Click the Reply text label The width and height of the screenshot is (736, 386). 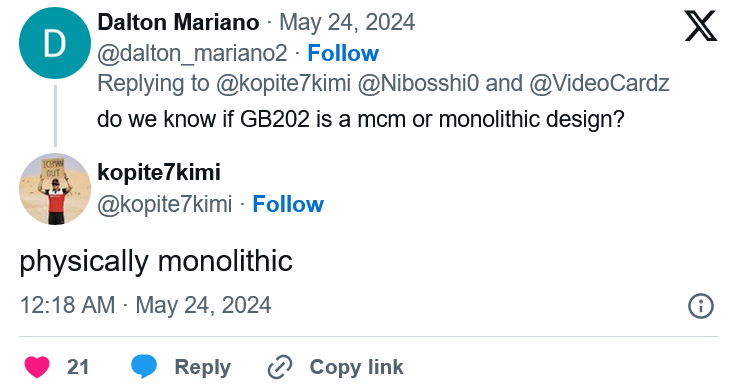tap(203, 367)
